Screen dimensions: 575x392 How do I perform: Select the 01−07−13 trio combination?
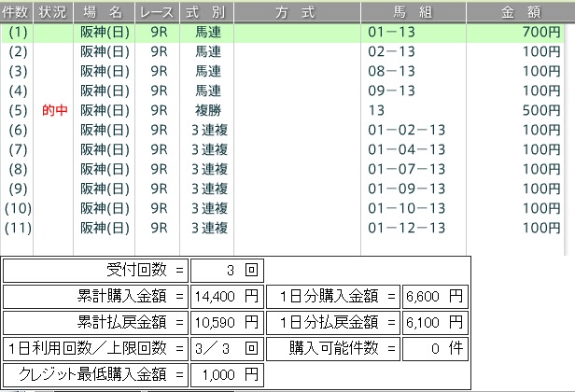pyautogui.click(x=407, y=170)
